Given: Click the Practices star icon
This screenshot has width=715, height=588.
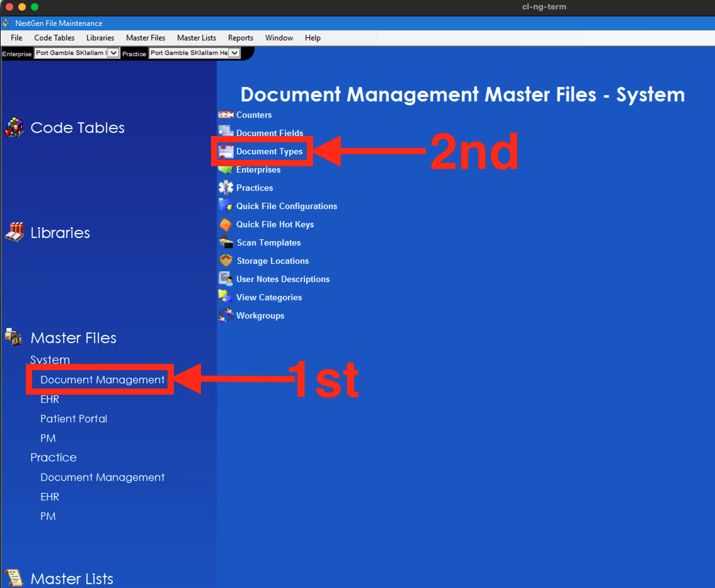Looking at the screenshot, I should tap(226, 188).
